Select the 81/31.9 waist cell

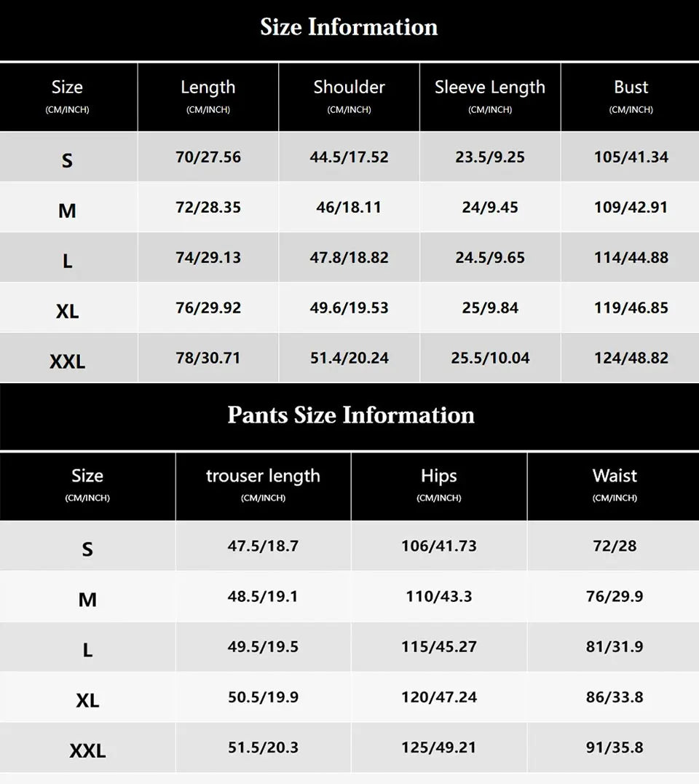[615, 647]
